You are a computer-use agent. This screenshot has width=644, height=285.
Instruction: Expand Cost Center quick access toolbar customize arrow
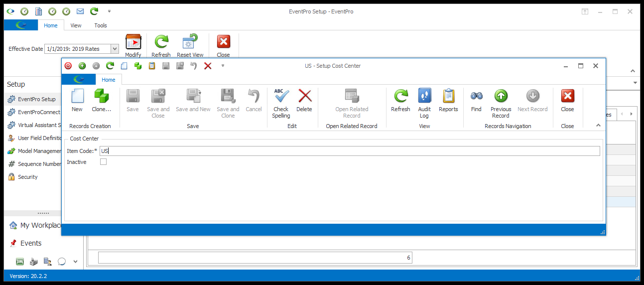(x=223, y=66)
